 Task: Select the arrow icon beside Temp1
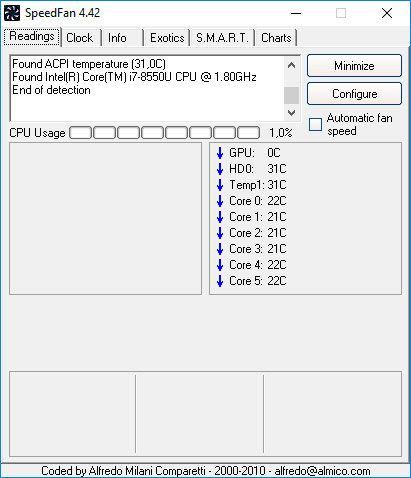click(x=220, y=185)
